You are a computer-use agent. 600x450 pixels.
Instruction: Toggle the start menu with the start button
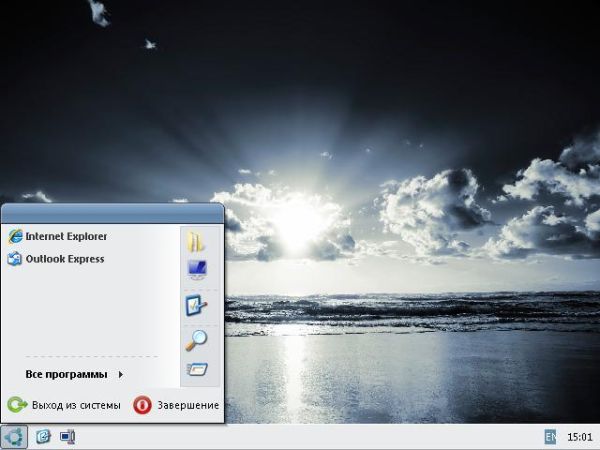point(13,437)
